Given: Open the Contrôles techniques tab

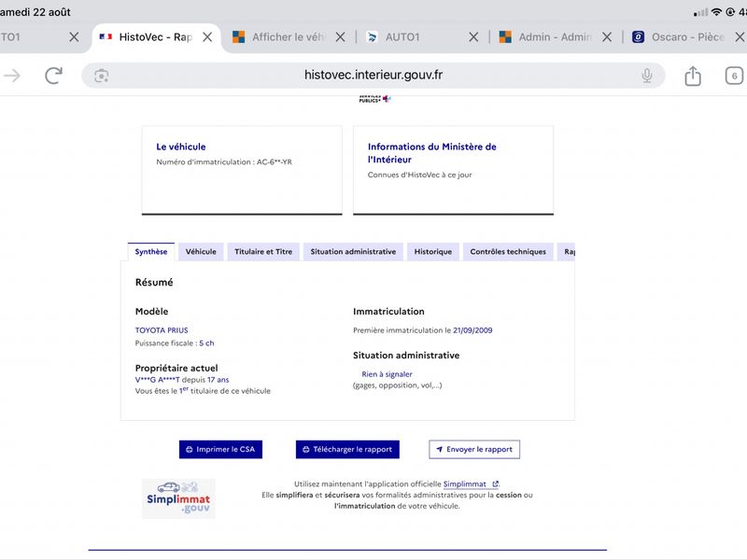Looking at the screenshot, I should 508,252.
